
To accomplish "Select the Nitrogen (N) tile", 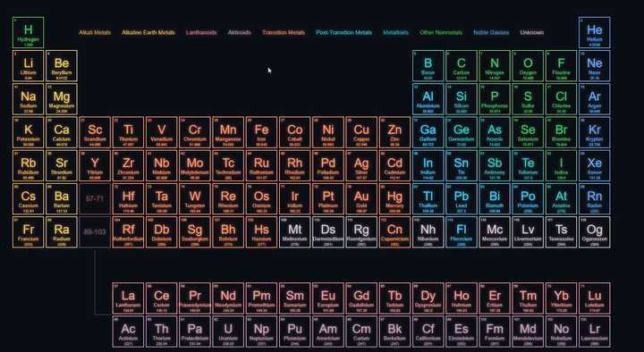I will click(x=495, y=65).
